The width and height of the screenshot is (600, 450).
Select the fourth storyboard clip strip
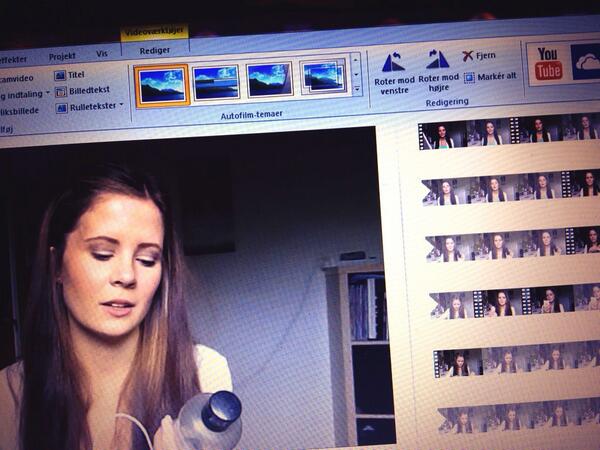[x=515, y=302]
